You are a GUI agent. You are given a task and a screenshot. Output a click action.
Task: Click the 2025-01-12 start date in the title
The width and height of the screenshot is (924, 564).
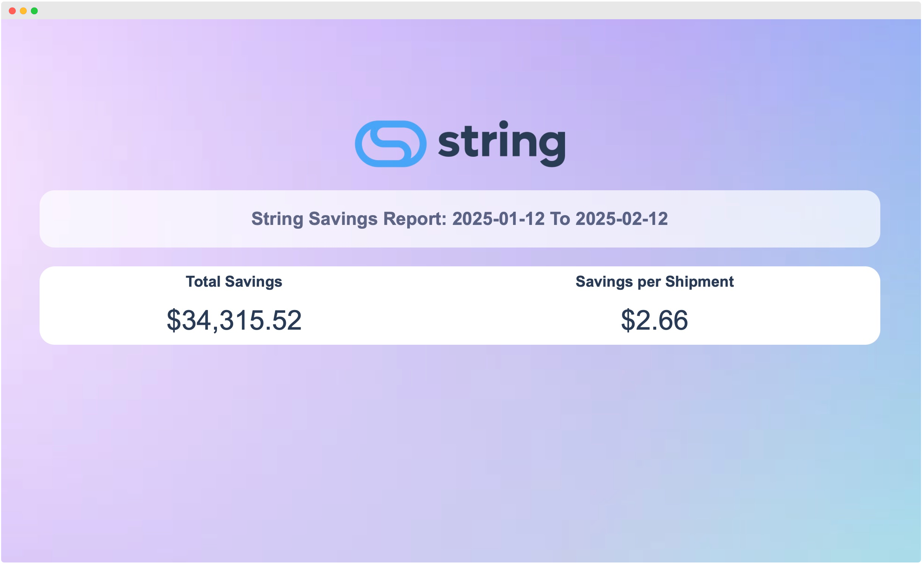coord(498,219)
